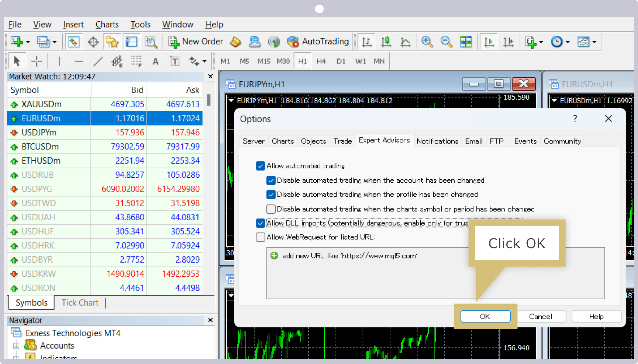Viewport: 638px width, 364px height.
Task: Toggle the Market Watch toolbar icon
Action: point(73,42)
